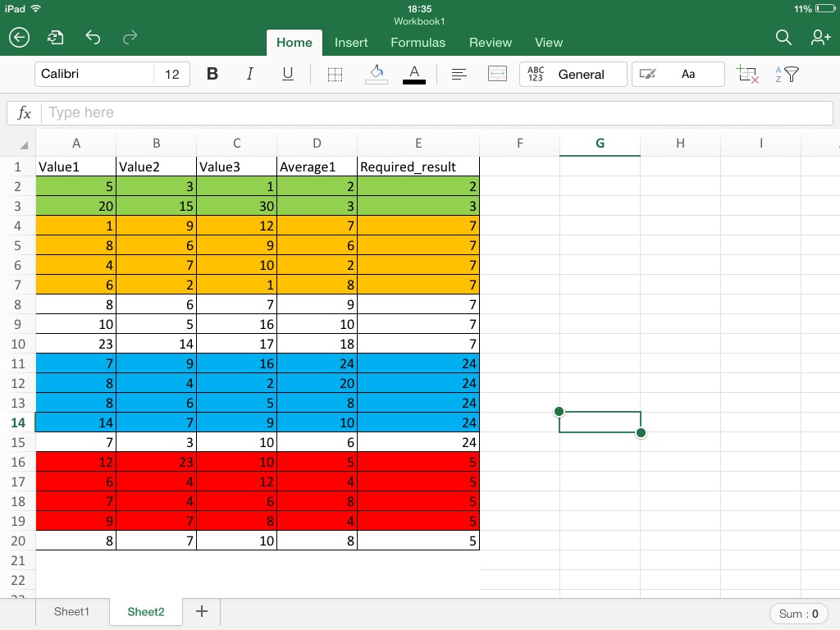Open the cell Borders options

point(335,74)
